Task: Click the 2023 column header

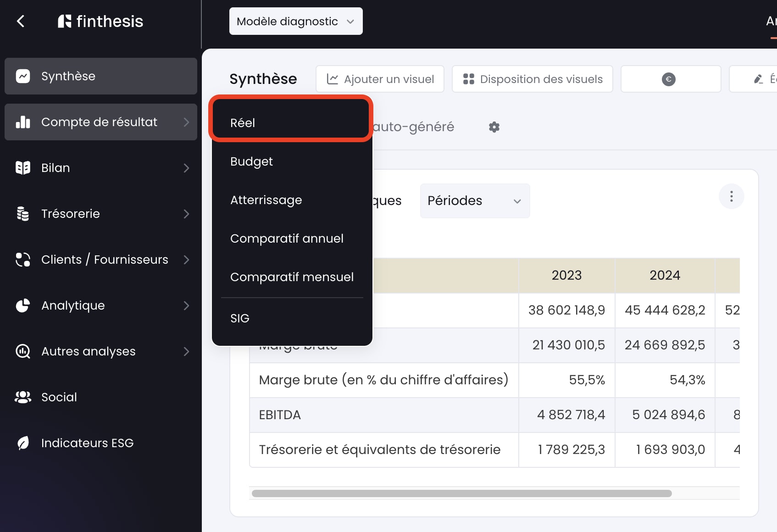Action: (x=566, y=275)
